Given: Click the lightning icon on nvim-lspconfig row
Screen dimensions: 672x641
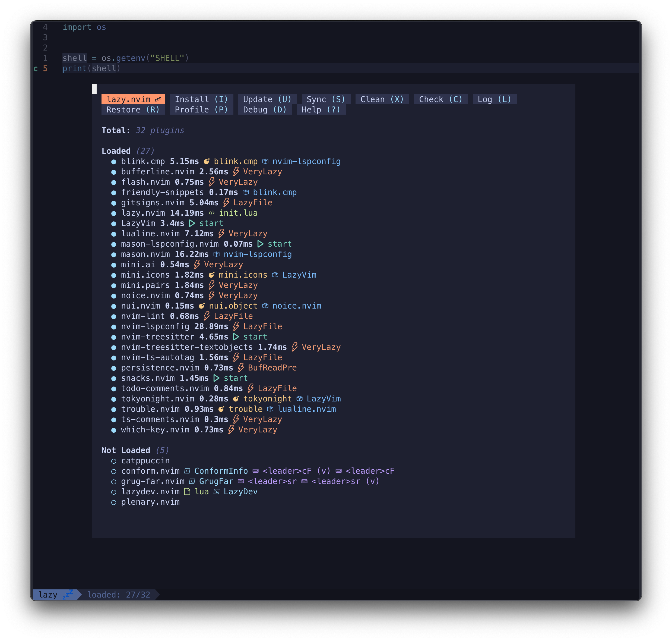Looking at the screenshot, I should pyautogui.click(x=236, y=326).
